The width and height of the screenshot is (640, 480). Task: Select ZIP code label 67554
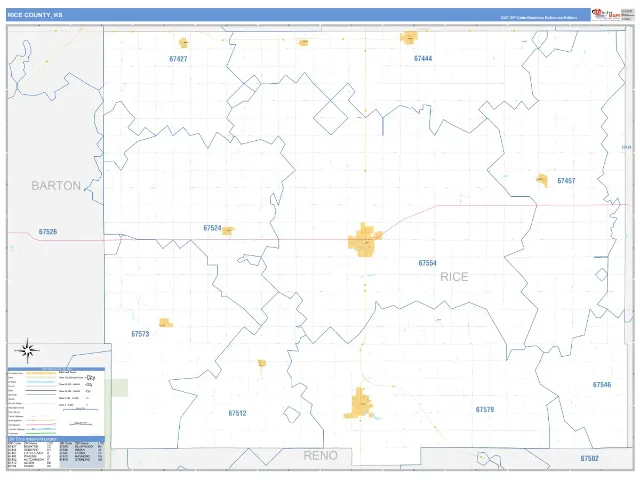[x=427, y=263]
